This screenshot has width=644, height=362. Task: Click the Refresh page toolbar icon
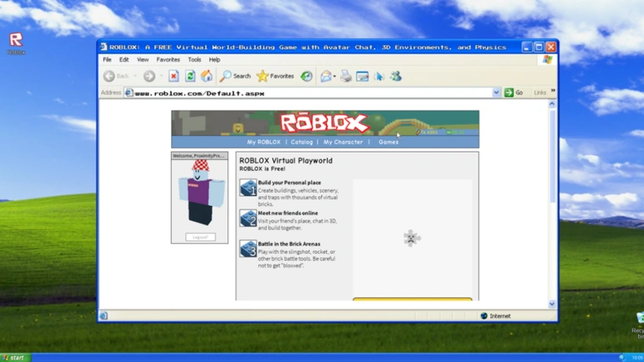coord(190,76)
